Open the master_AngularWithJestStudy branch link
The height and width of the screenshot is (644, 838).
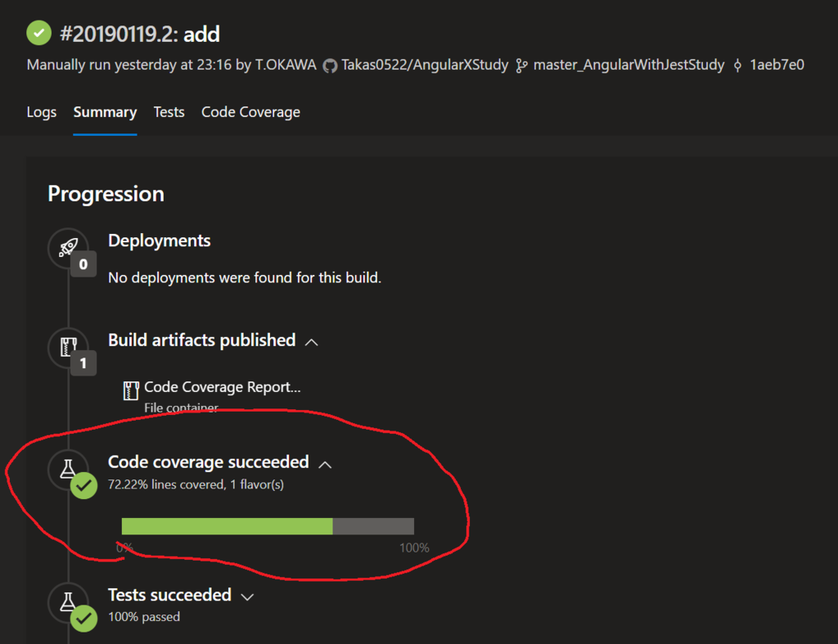[628, 65]
